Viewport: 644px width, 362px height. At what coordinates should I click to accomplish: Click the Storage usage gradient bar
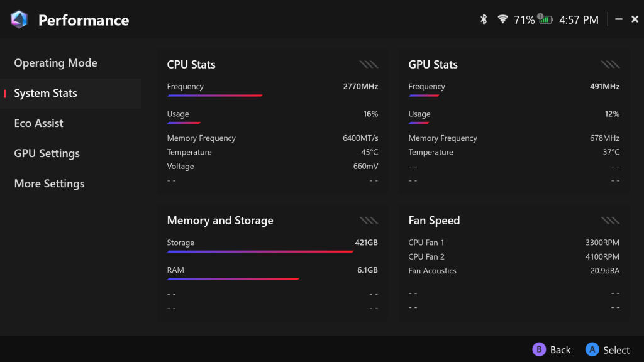click(260, 251)
